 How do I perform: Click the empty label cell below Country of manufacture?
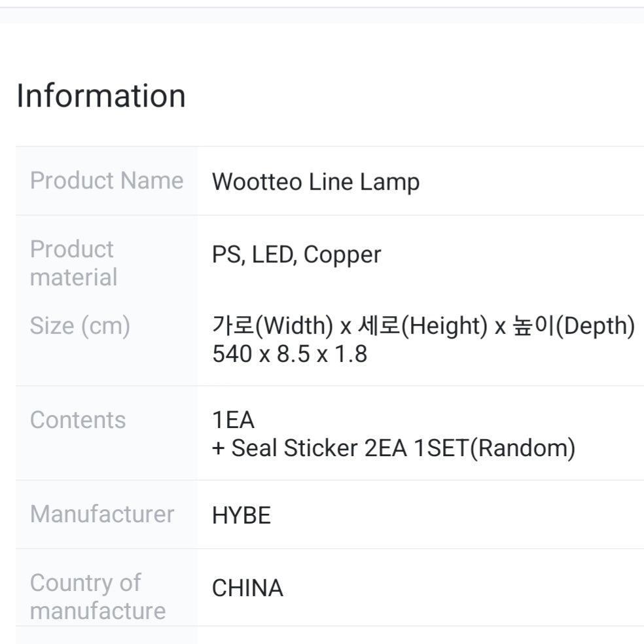[106, 635]
